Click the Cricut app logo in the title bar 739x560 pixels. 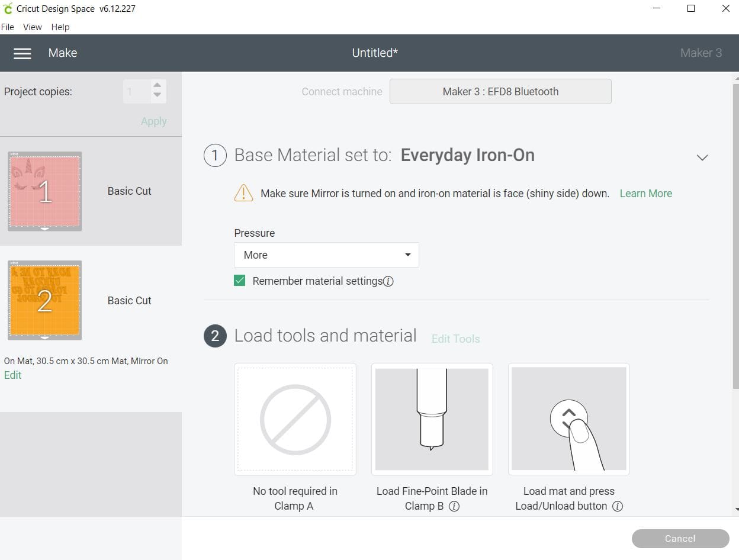pyautogui.click(x=7, y=9)
